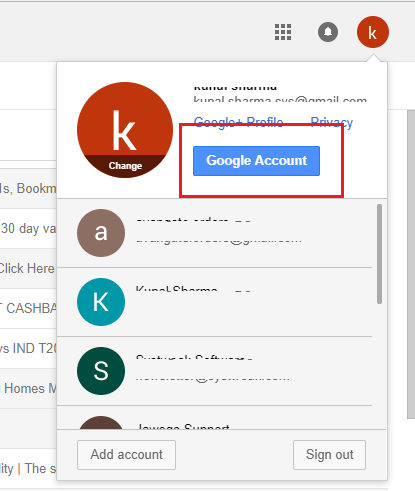Open the Privacy link
The width and height of the screenshot is (415, 491).
pyautogui.click(x=332, y=122)
